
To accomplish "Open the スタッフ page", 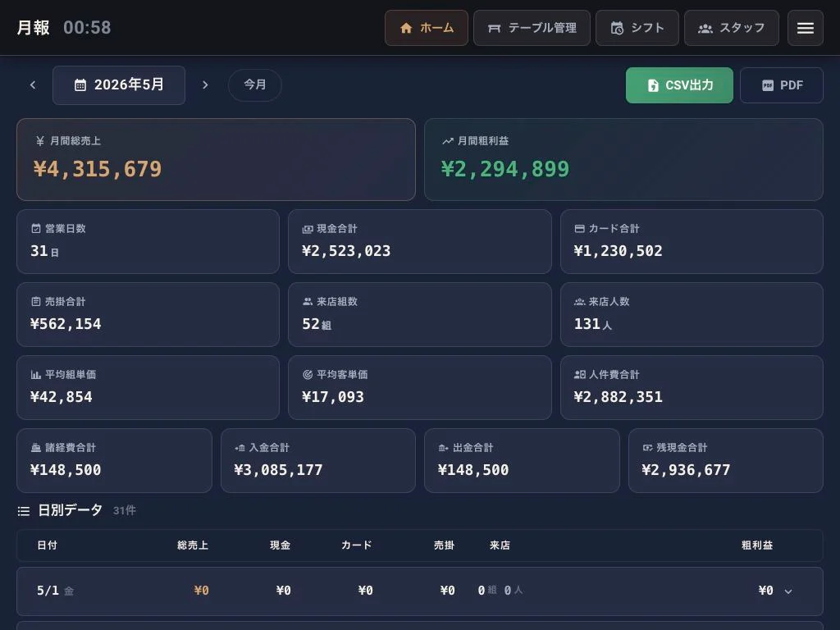I will [x=731, y=28].
